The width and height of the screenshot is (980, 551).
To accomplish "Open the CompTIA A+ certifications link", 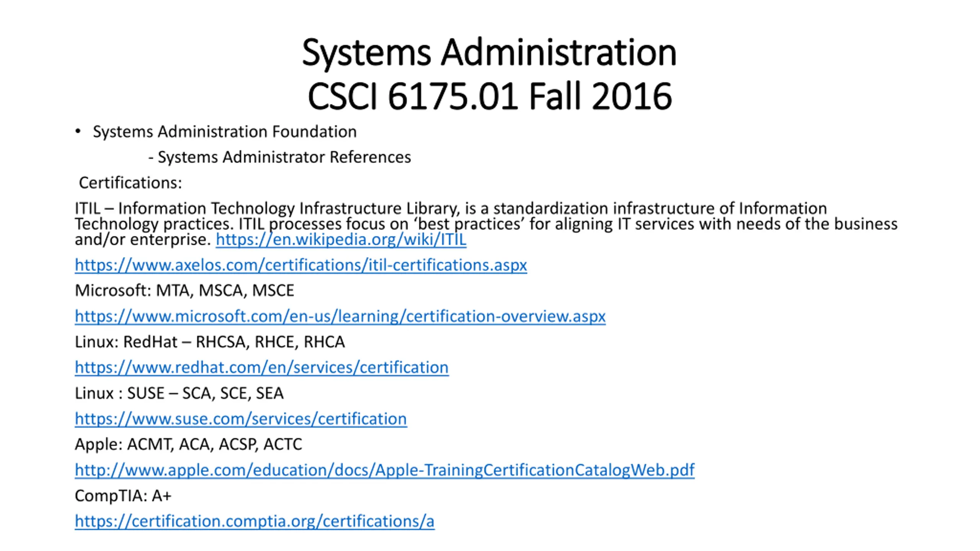I will point(255,522).
